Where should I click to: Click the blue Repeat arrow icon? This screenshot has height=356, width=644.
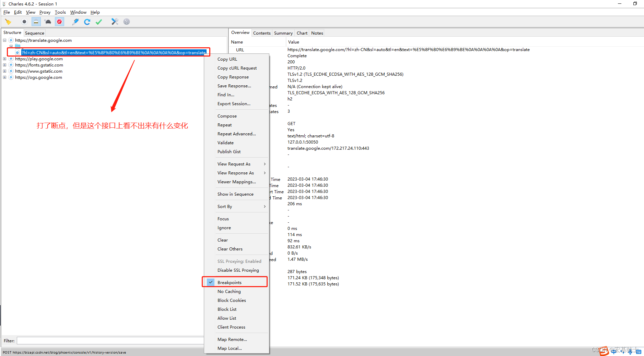click(x=87, y=22)
